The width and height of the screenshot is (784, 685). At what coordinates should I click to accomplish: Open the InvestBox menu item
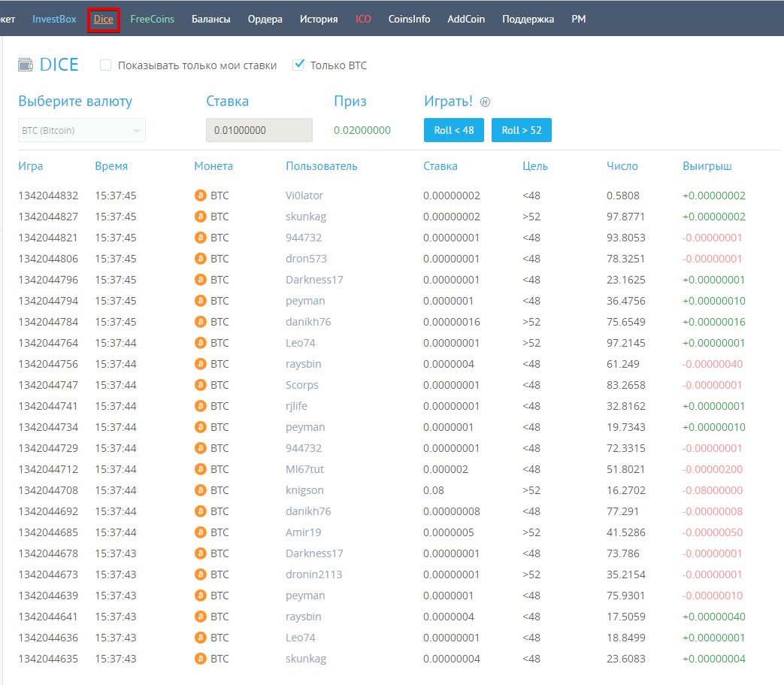[54, 19]
